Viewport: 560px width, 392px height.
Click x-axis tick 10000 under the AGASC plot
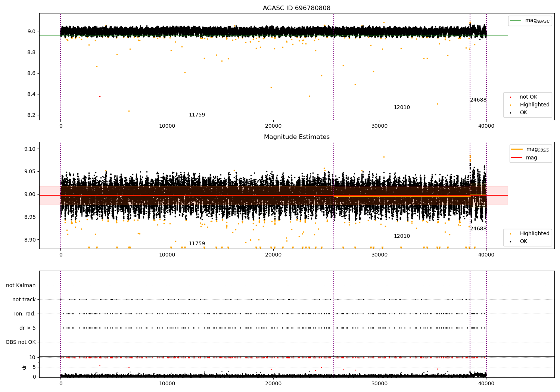(167, 126)
